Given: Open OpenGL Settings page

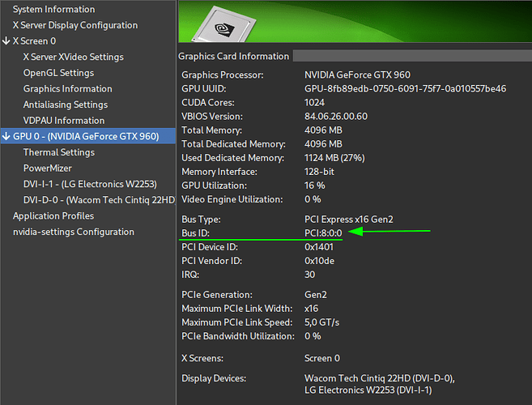Looking at the screenshot, I should tap(58, 73).
